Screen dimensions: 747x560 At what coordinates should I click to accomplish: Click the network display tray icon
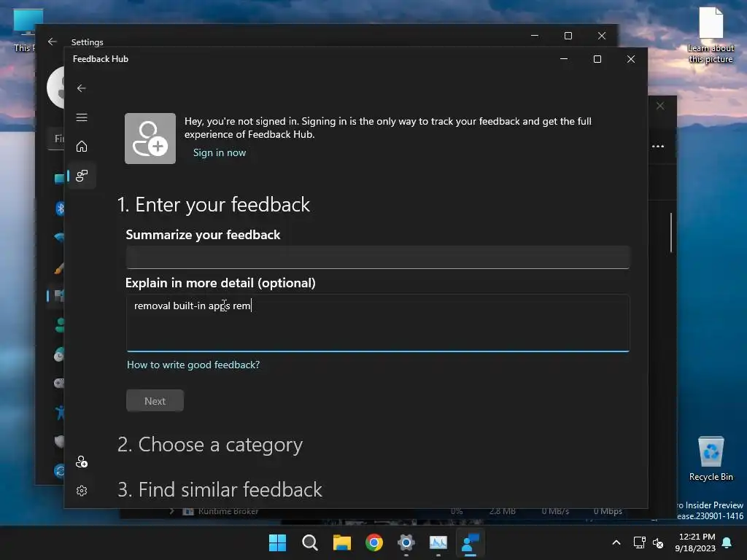click(x=639, y=542)
